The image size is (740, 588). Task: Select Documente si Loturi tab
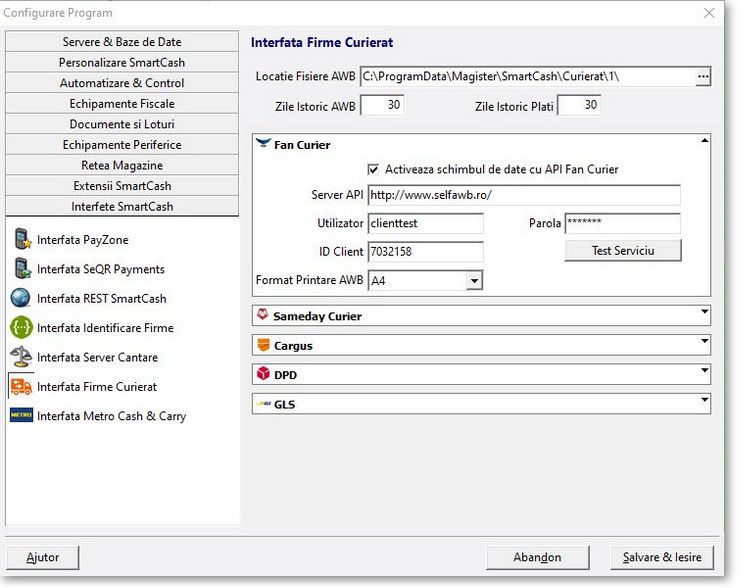pyautogui.click(x=122, y=124)
